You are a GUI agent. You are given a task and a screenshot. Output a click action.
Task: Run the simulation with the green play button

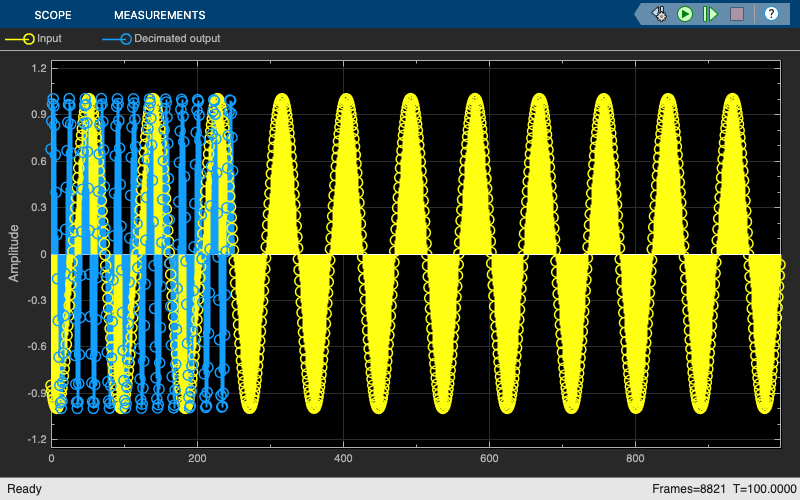point(685,14)
